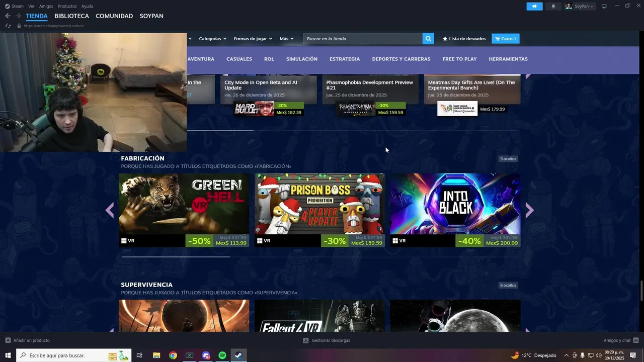Viewport: 644px width, 362px height.
Task: Open Gestionar descargas
Action: point(327,340)
